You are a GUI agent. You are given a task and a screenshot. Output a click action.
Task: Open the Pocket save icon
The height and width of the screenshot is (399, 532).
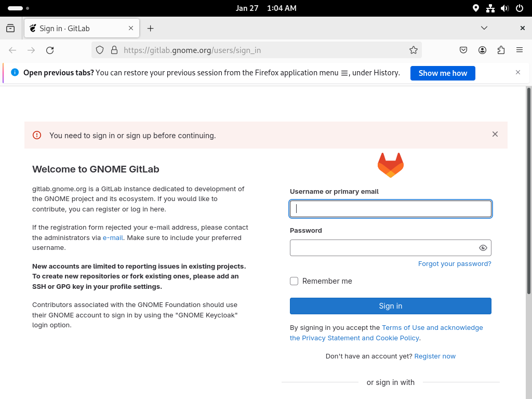(x=463, y=50)
